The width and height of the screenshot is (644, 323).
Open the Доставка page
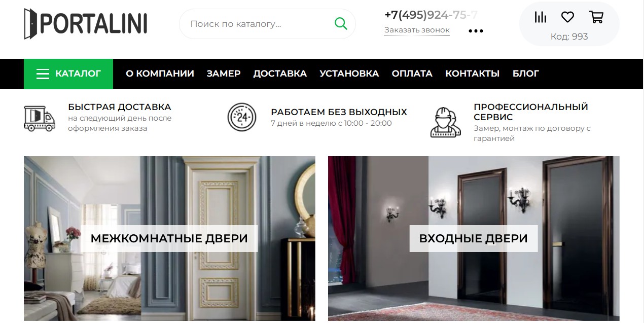coord(280,74)
